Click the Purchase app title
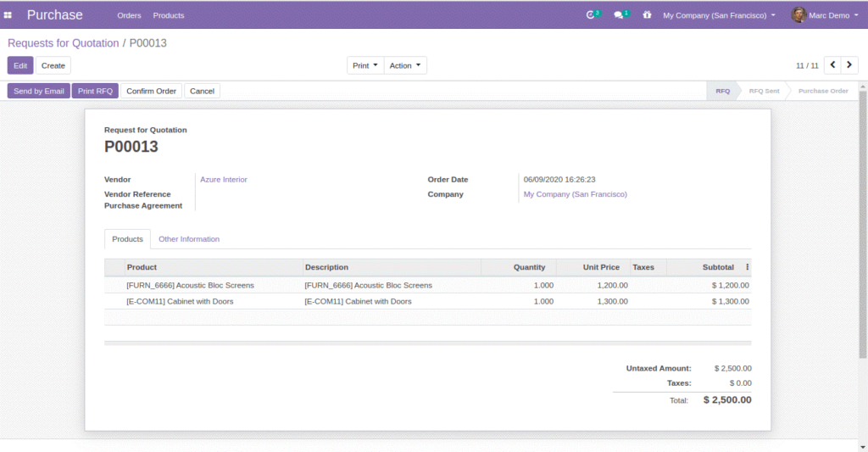Image resolution: width=868 pixels, height=452 pixels. [55, 15]
